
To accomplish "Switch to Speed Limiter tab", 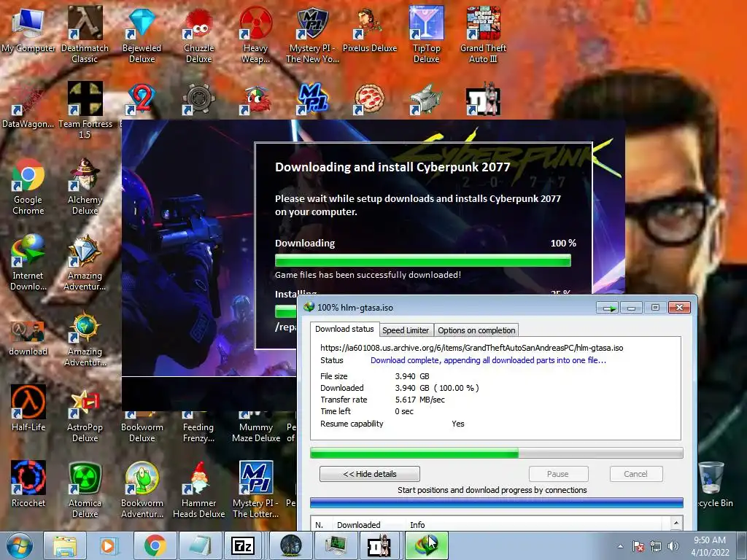I will (x=406, y=330).
